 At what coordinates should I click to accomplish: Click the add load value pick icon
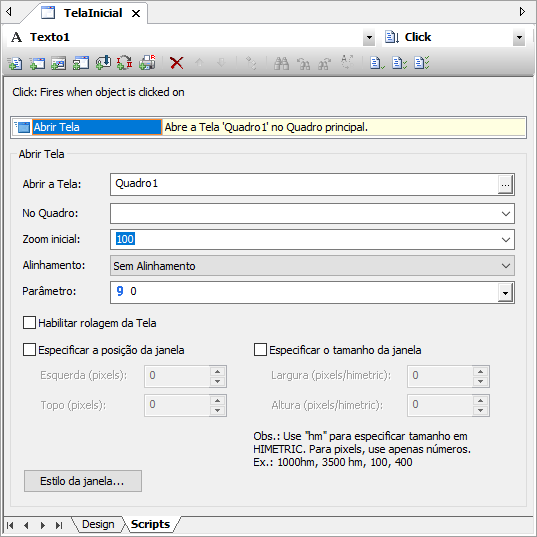[x=103, y=63]
